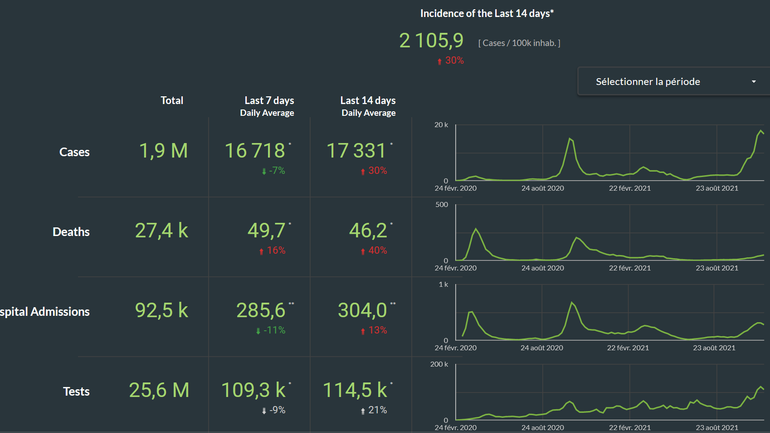The image size is (770, 433).
Task: Click the Last 7 days column header
Action: [268, 100]
